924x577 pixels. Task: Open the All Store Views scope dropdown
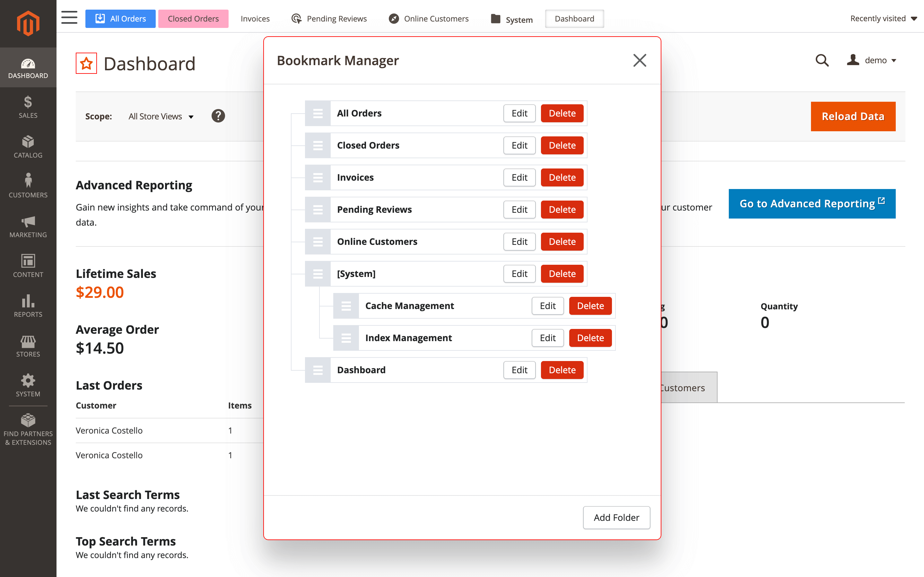click(x=160, y=116)
